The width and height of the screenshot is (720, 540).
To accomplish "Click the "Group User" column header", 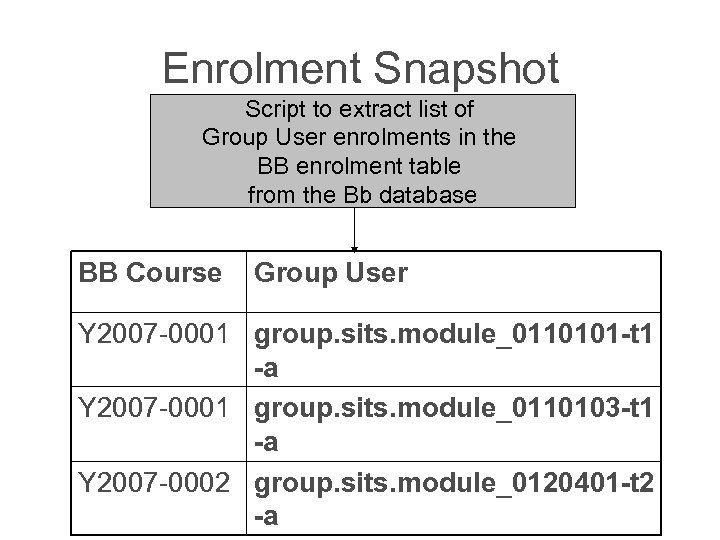I will click(x=331, y=273).
